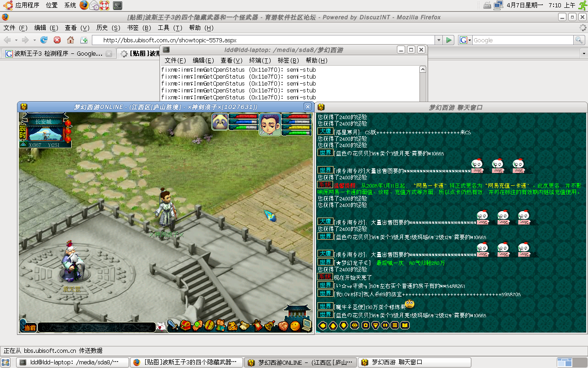Viewport: 588px width, 368px height.
Task: Click the Google search input field
Action: [x=523, y=40]
